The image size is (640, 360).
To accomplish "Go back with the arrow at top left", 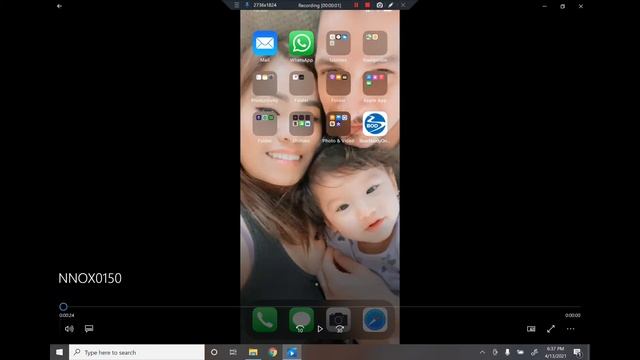I will [59, 6].
